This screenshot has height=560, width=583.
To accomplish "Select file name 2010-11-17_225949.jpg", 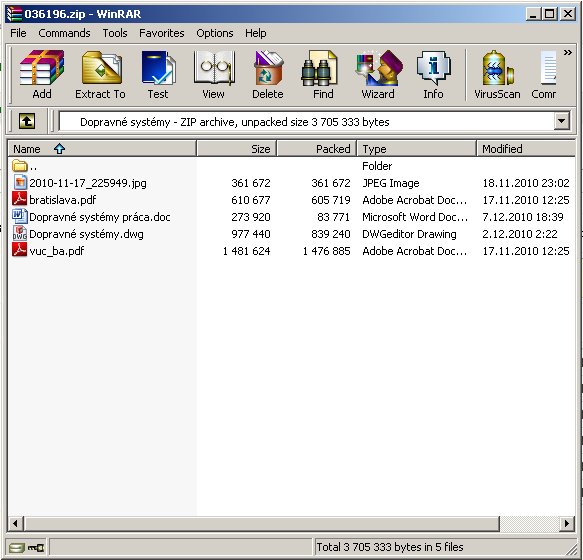I will coord(88,183).
